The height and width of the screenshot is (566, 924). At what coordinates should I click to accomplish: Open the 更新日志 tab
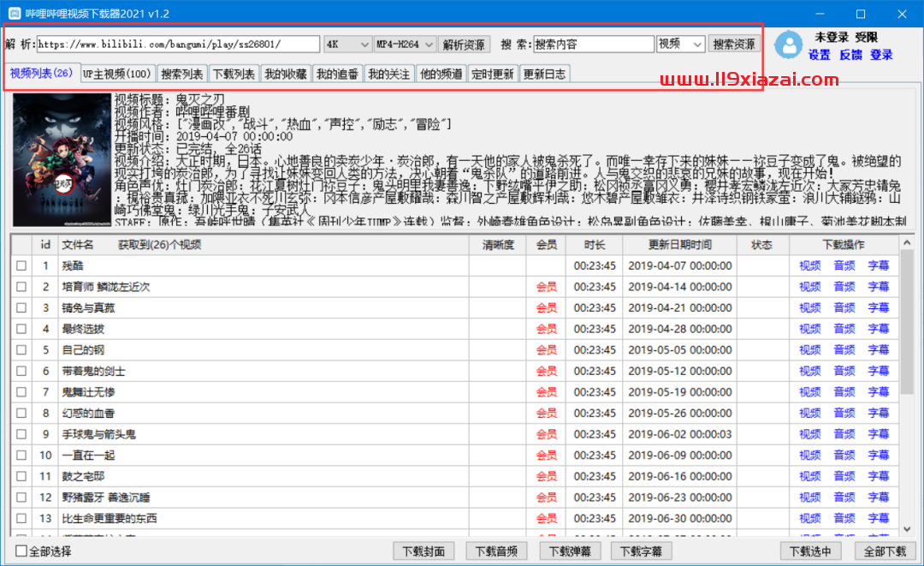(544, 74)
